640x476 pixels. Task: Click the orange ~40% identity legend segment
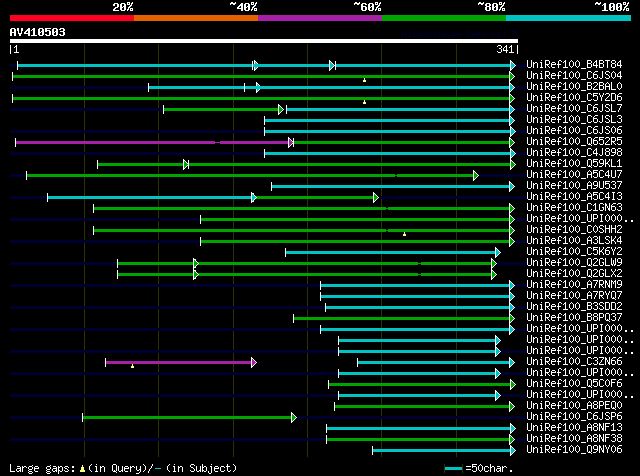196,18
